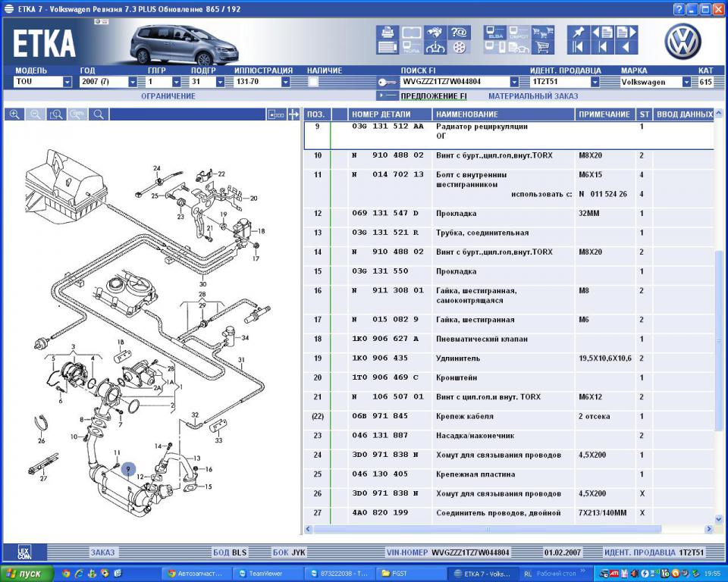The height and width of the screenshot is (582, 728).
Task: Click the information roads icon
Action: click(435, 47)
